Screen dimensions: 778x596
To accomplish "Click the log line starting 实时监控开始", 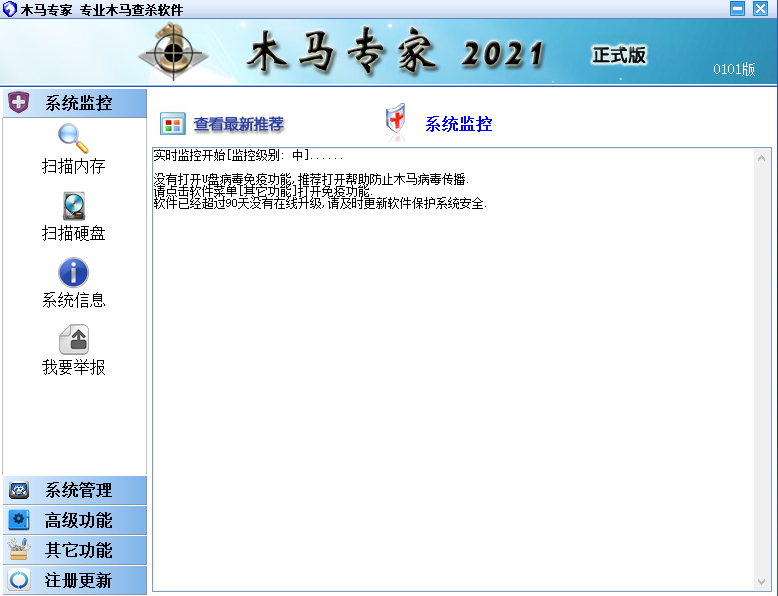I will click(x=248, y=155).
